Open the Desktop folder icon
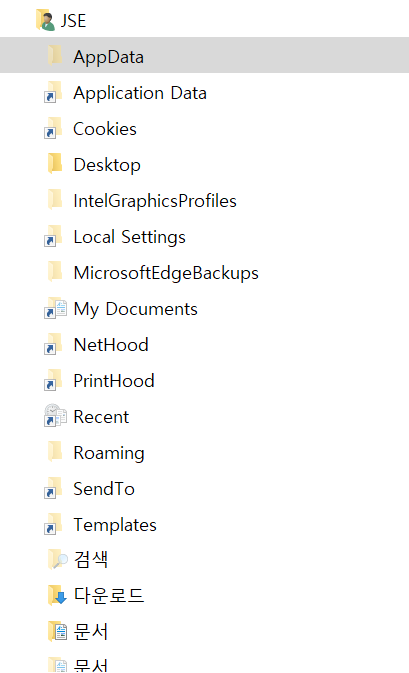This screenshot has width=409, height=673. coord(55,164)
